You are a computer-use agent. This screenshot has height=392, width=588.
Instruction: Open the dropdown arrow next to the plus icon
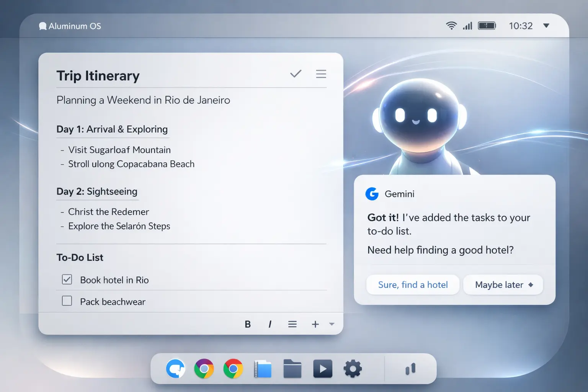click(x=332, y=324)
